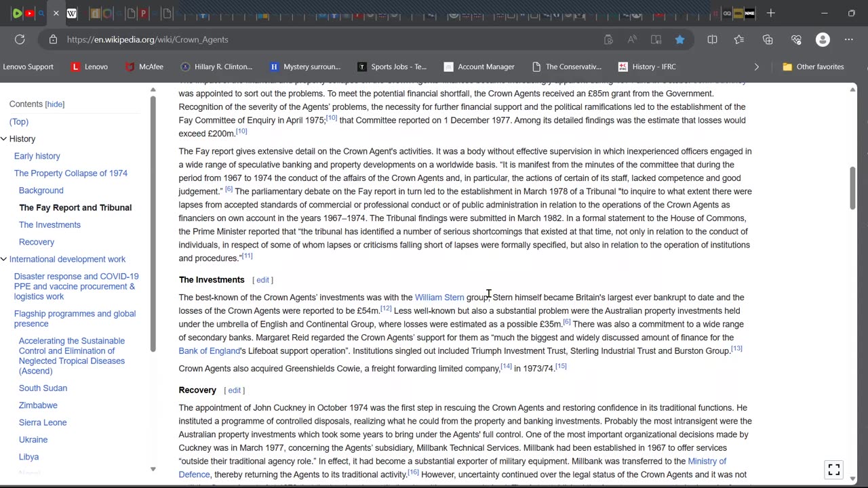Open History - IFRC bookmark
Screen dimensions: 868x488
(x=647, y=66)
